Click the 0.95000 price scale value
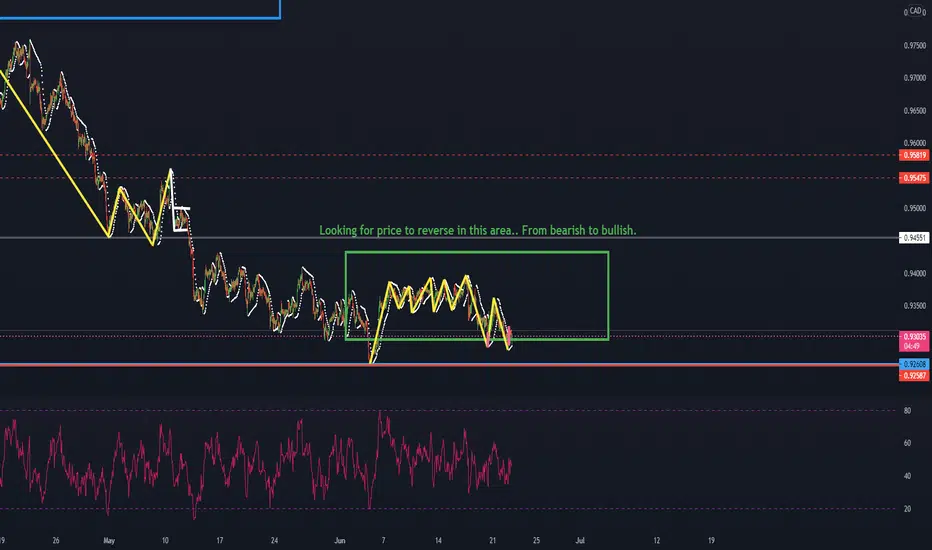Screen dimensions: 932x550 [915, 209]
